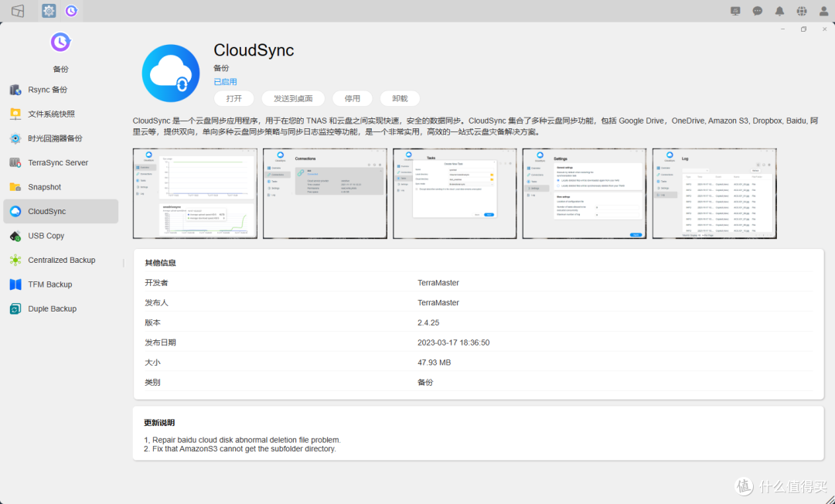This screenshot has width=835, height=504.
Task: Select USB Copy in the sidebar
Action: (61, 236)
